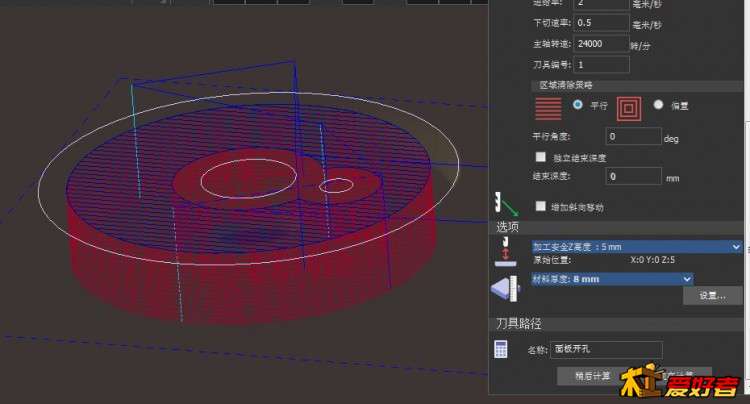Screen dimensions: 750x404
Task: Expand the 加工安全Z高度 5 mm dropdown
Action: coord(637,247)
